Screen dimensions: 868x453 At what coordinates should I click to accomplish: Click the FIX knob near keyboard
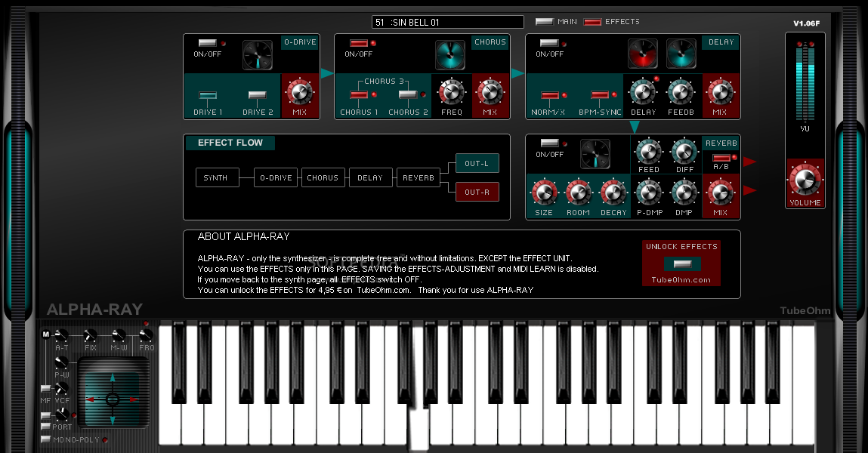pyautogui.click(x=90, y=335)
